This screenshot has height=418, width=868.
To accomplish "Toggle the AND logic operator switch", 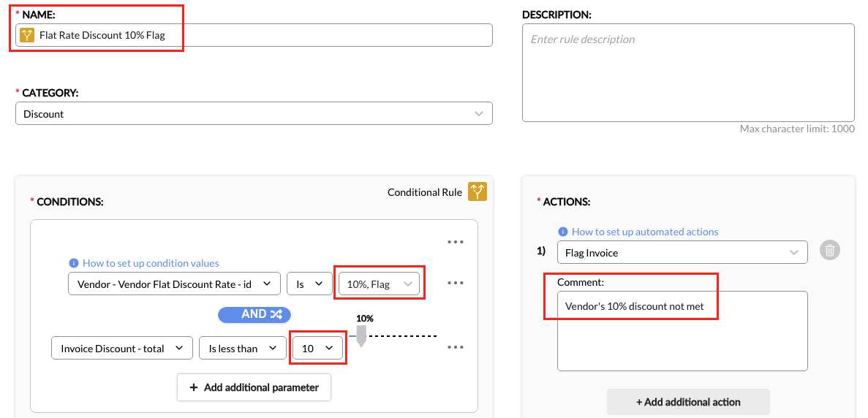I will (x=254, y=314).
